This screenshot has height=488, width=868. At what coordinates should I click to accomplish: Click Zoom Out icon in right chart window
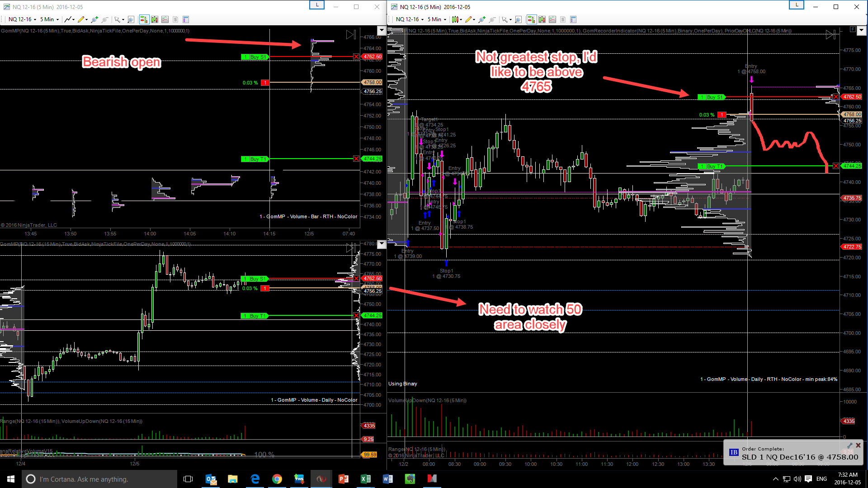point(492,19)
